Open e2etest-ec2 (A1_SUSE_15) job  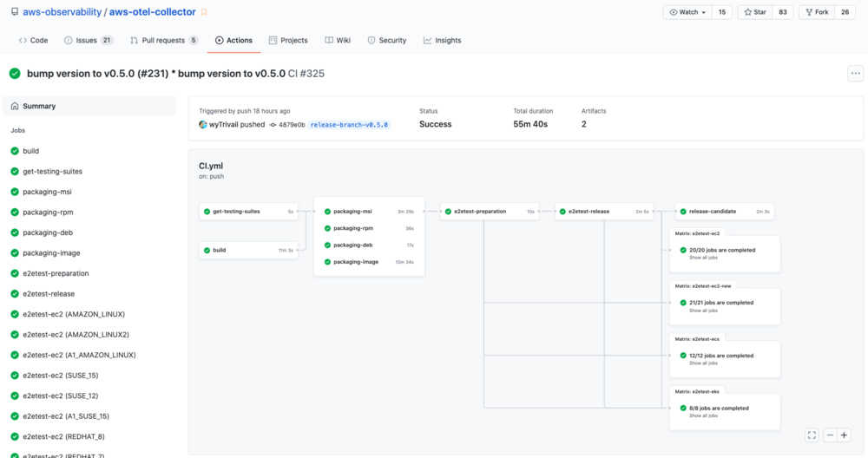coord(66,416)
